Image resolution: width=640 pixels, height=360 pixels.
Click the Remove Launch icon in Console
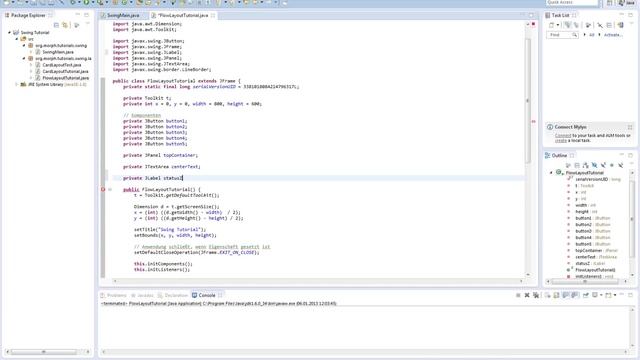[x=527, y=295]
